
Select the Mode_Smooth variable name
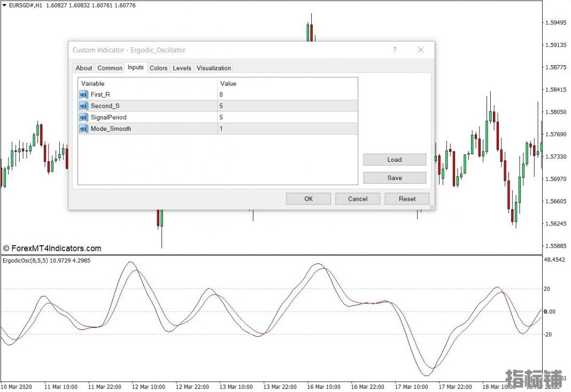point(111,129)
